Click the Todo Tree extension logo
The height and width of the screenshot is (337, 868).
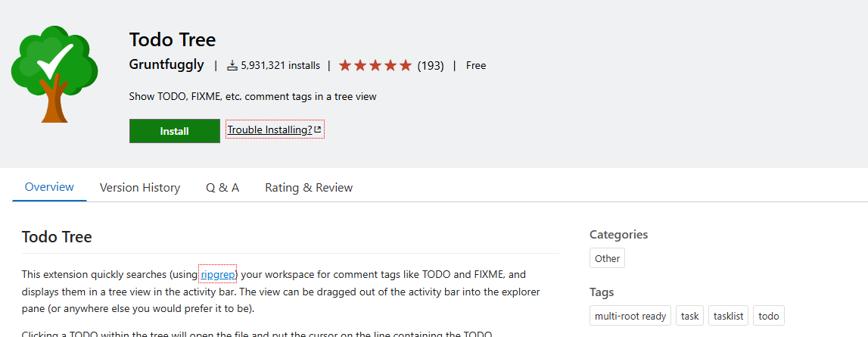click(x=54, y=73)
